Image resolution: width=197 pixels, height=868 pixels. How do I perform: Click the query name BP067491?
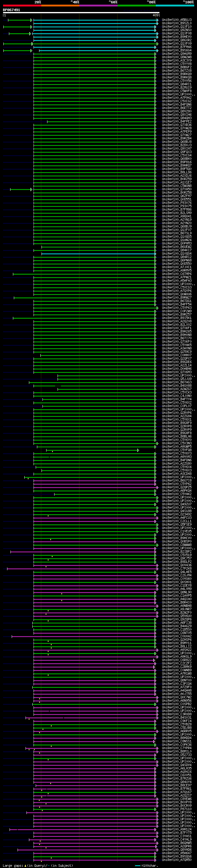coord(11,10)
